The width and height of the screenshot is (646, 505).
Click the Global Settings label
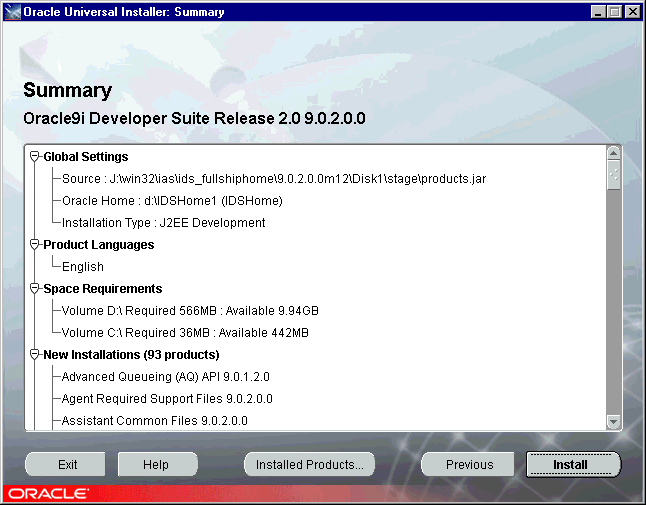click(86, 157)
